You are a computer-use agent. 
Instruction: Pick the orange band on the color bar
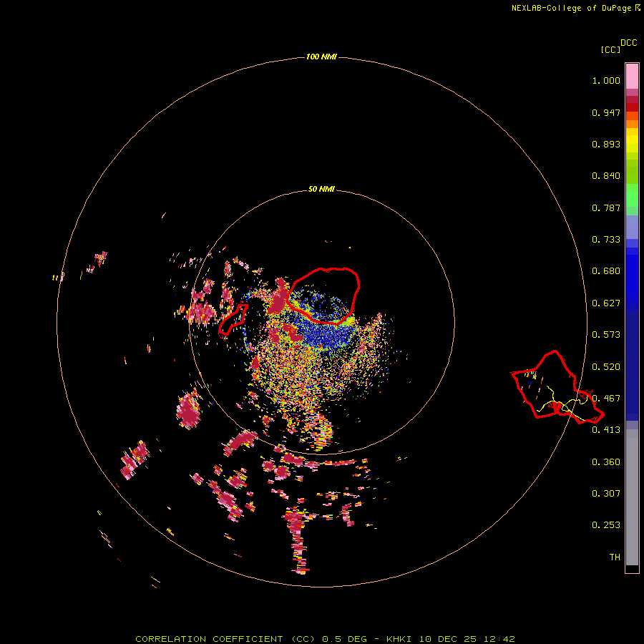632,124
